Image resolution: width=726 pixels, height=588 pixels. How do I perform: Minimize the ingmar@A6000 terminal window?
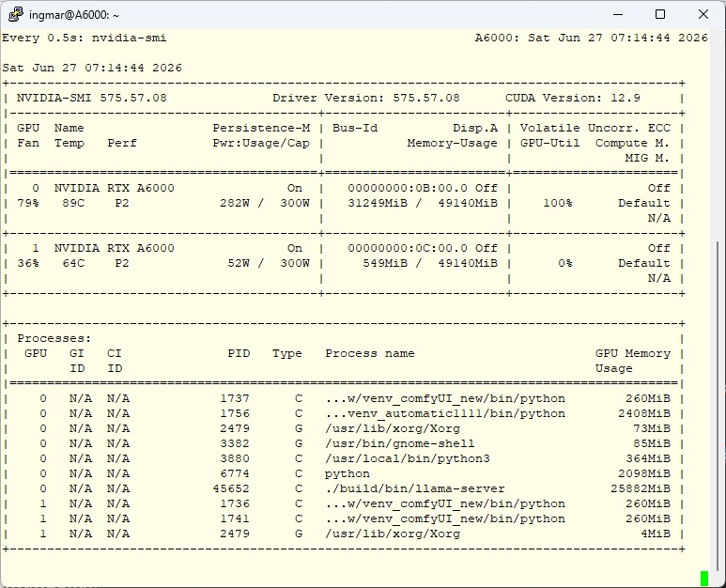618,14
